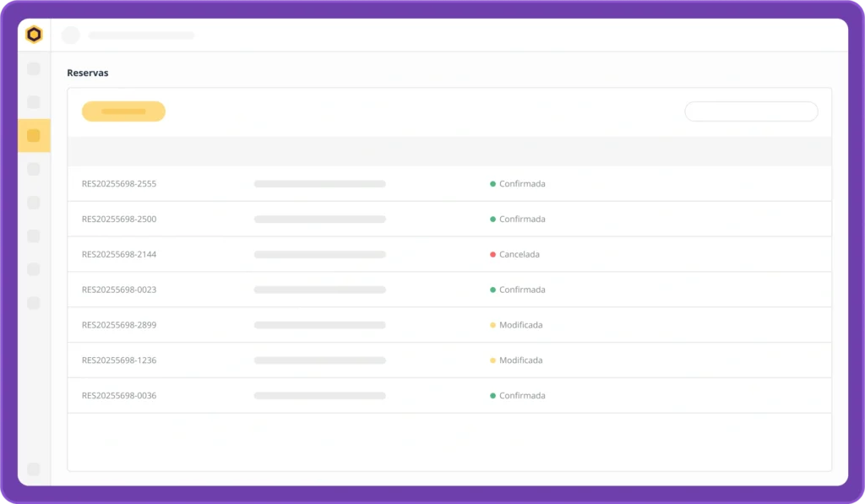Click the yellow dot for reservation RES20255698-2899
This screenshot has width=865, height=504.
[492, 325]
